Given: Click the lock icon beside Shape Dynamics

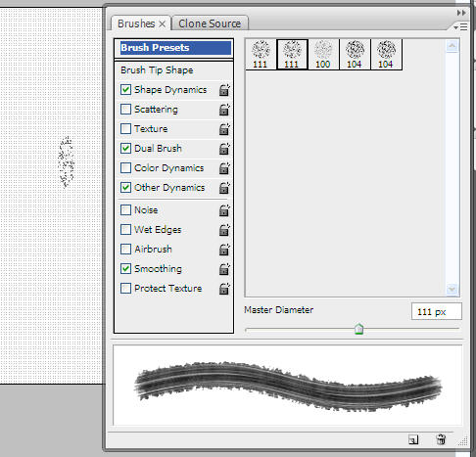Looking at the screenshot, I should [224, 90].
